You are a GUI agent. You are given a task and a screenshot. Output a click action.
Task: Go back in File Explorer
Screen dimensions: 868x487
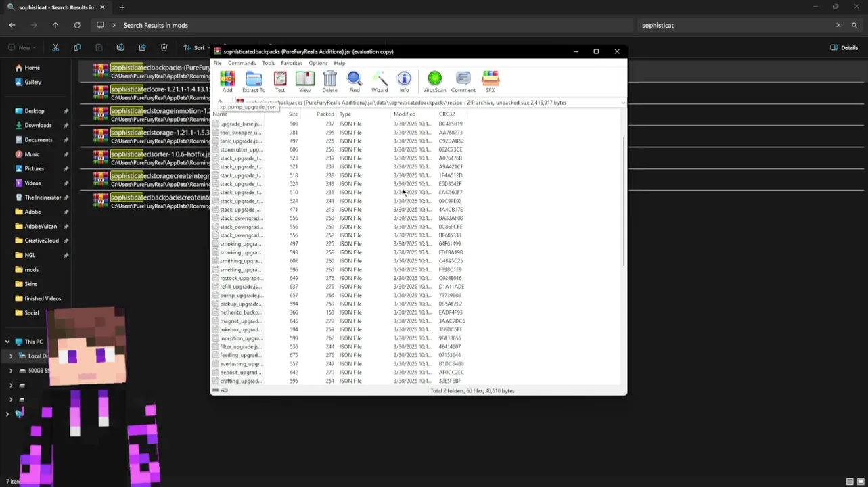12,25
